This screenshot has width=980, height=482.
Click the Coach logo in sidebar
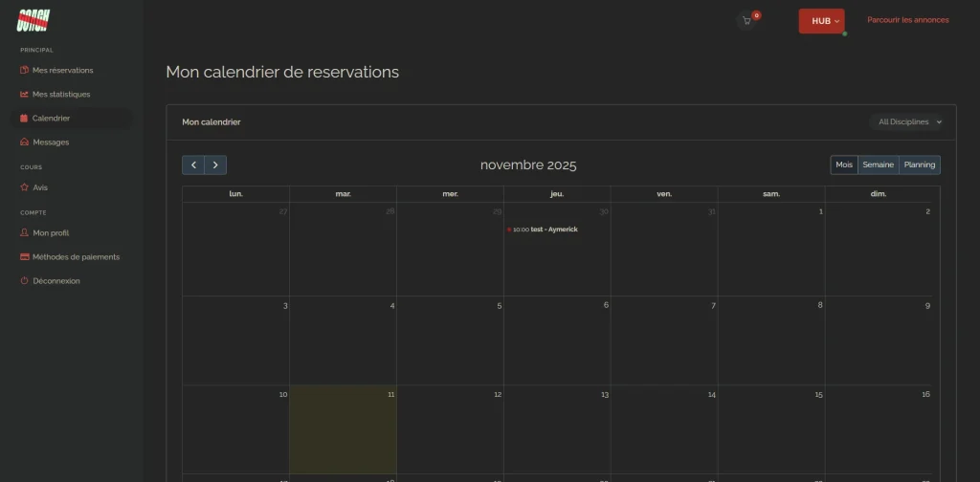click(x=33, y=20)
